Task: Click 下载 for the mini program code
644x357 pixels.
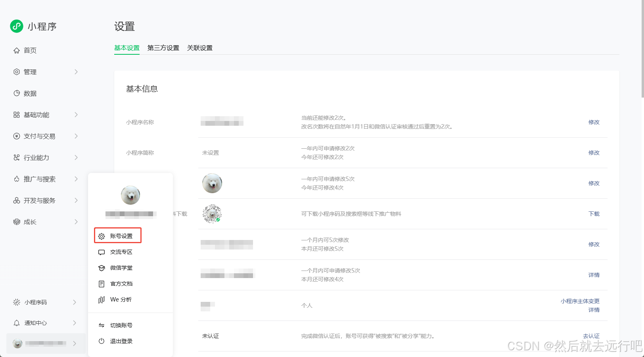Action: click(x=594, y=214)
